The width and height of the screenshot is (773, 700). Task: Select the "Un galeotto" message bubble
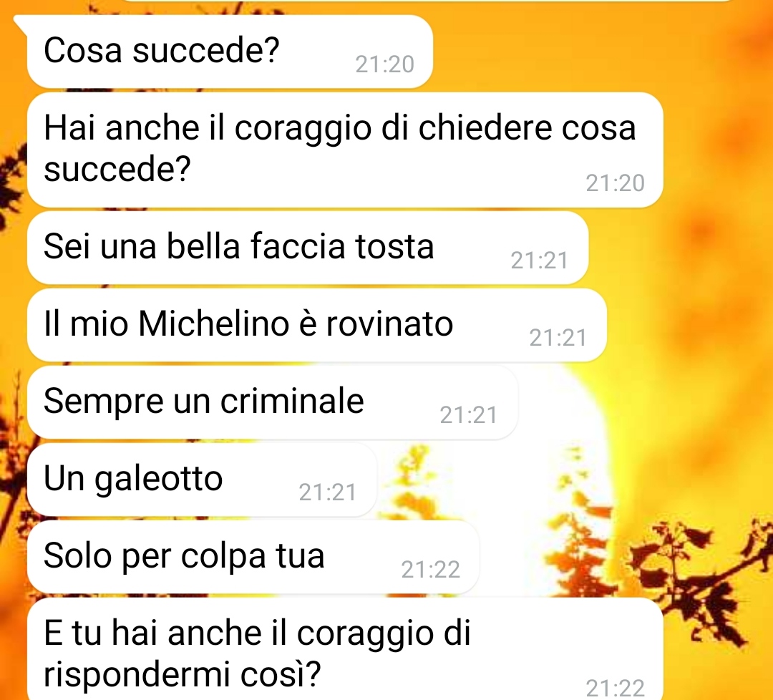202,480
